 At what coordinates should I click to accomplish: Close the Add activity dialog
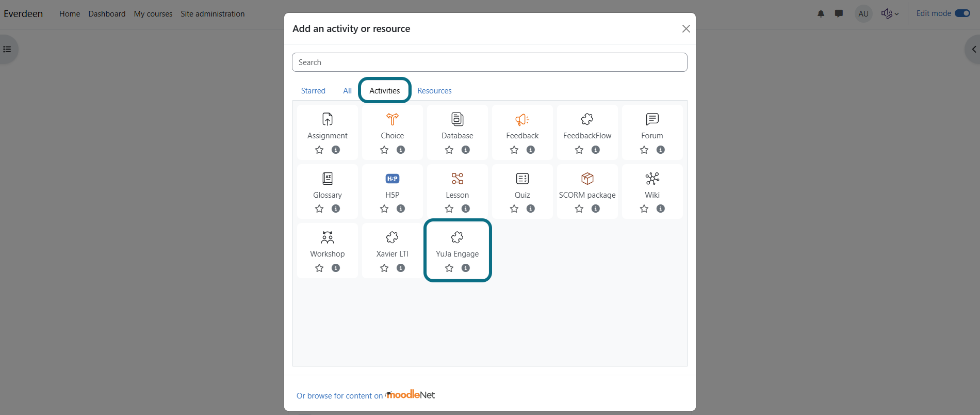pos(686,29)
